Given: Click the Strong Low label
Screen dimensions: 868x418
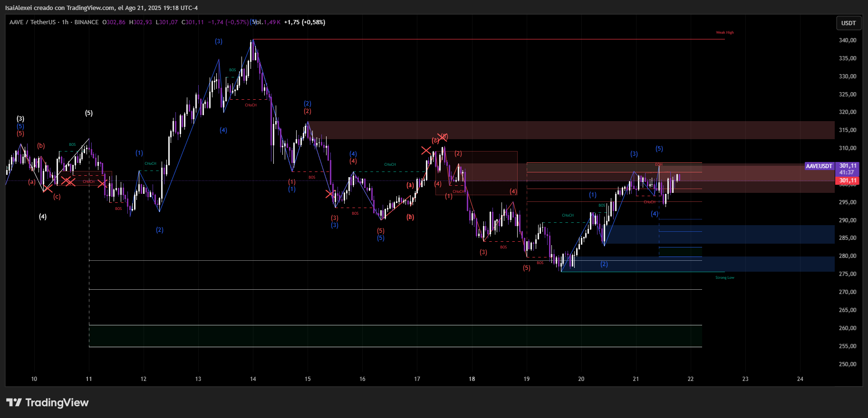Looking at the screenshot, I should tap(724, 278).
